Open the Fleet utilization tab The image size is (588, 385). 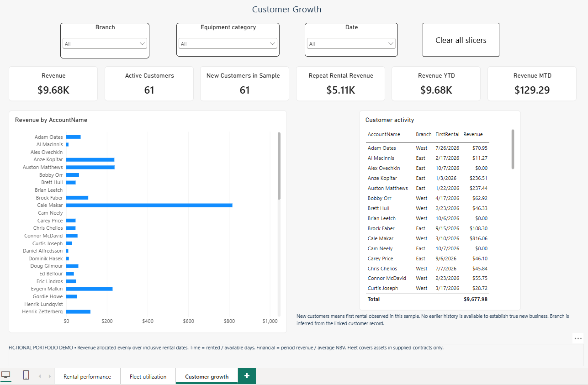click(x=148, y=377)
